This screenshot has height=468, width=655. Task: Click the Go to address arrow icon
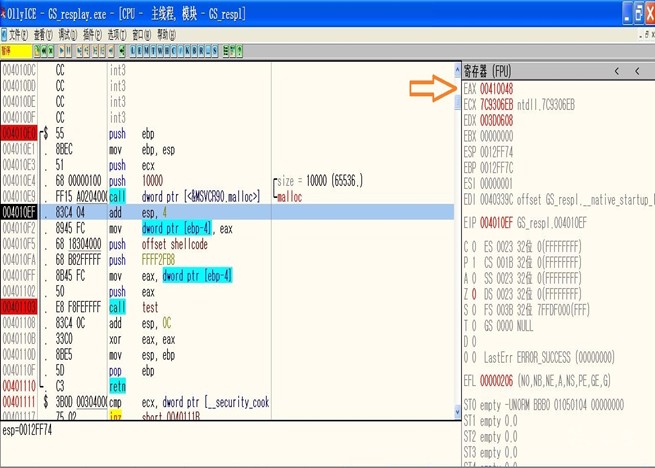122,51
